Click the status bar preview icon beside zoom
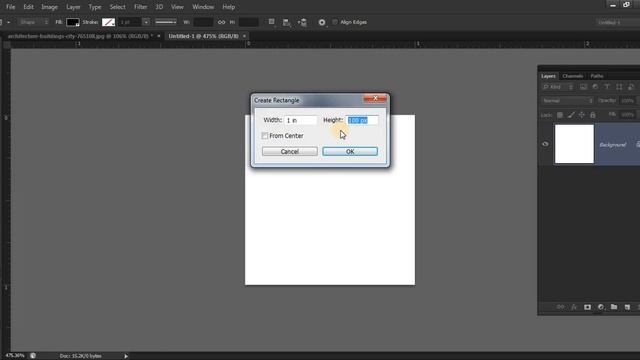The width and height of the screenshot is (640, 360). point(33,356)
